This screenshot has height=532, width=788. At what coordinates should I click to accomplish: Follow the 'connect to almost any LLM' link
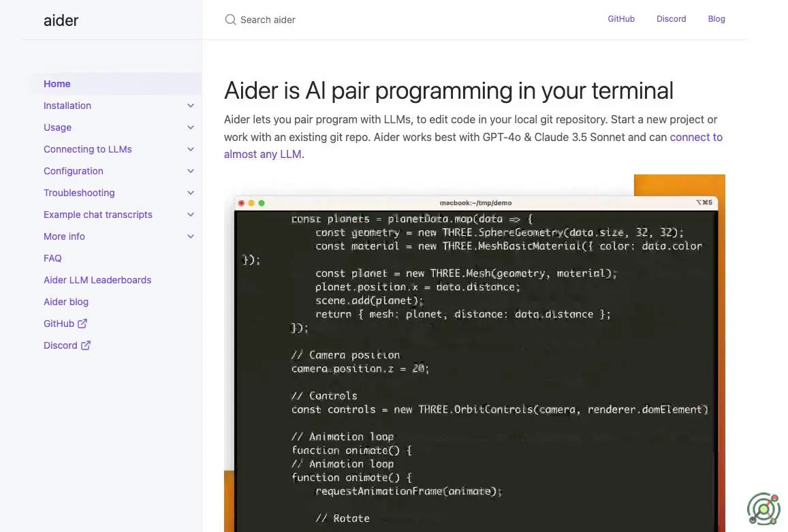[x=696, y=137]
